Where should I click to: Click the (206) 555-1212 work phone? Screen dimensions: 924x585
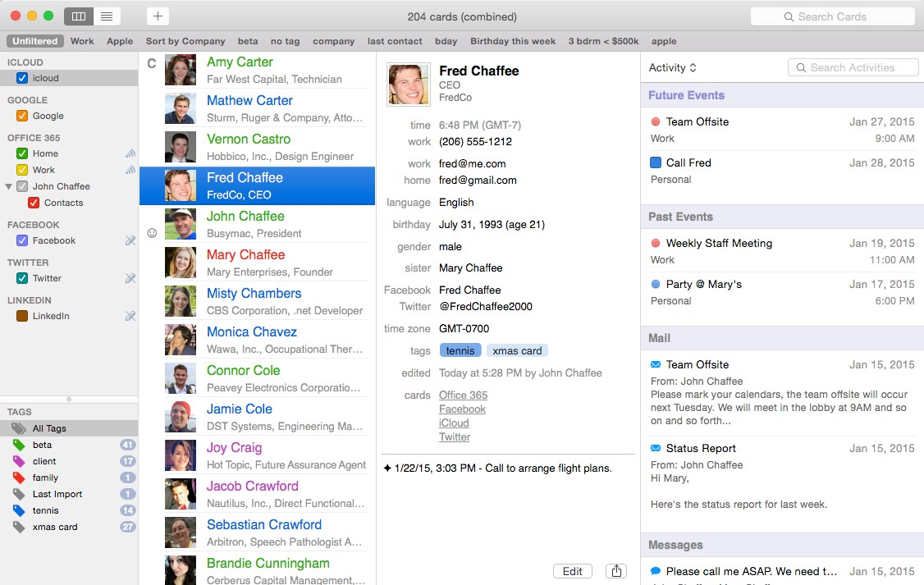476,142
